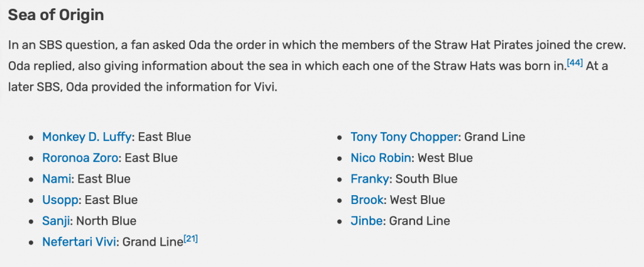Click the 'Grand Line' text beside Jinbe
The height and width of the screenshot is (267, 644).
tap(419, 221)
